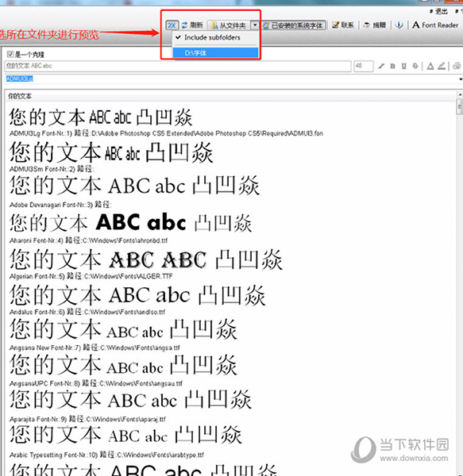Toggle italic formatting icon
The image size is (463, 476).
pyautogui.click(x=381, y=66)
